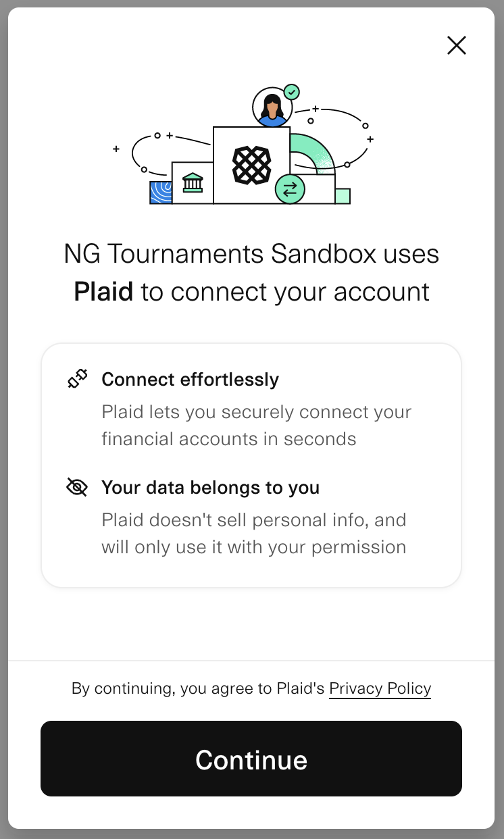
Task: Click the bank building icon
Action: tap(193, 182)
